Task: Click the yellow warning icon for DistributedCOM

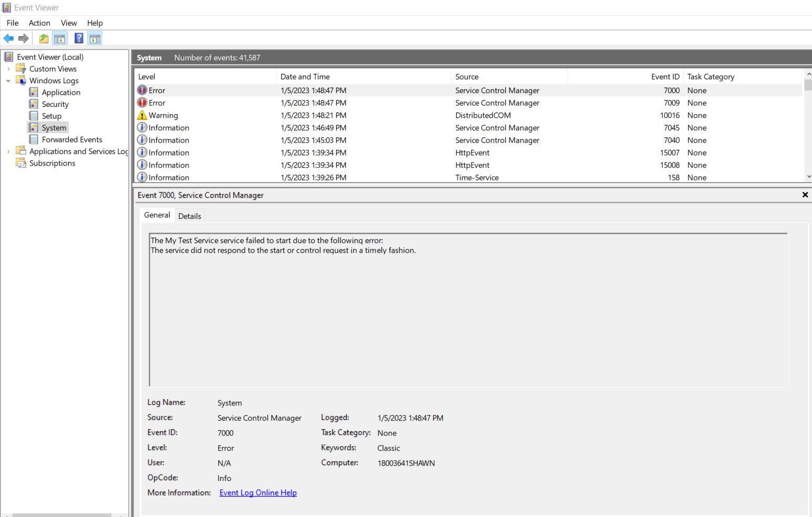Action: [x=142, y=115]
